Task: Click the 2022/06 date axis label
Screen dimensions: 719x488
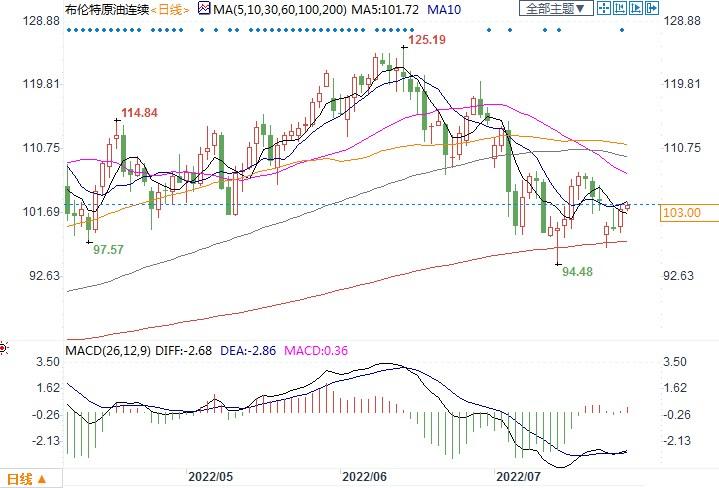Action: [x=364, y=477]
